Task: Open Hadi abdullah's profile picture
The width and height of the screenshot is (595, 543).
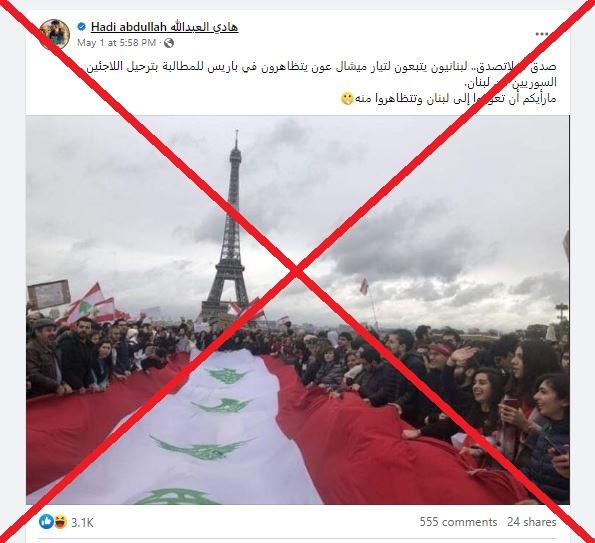Action: point(54,34)
